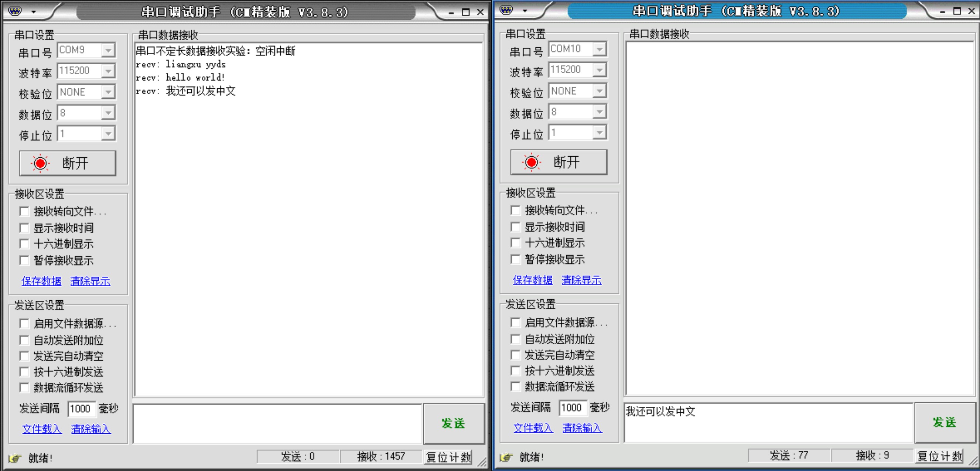The image size is (980, 471).
Task: Click the hand status icon in the right window
Action: pos(506,457)
